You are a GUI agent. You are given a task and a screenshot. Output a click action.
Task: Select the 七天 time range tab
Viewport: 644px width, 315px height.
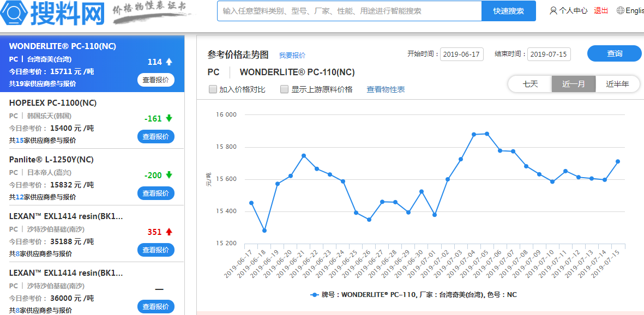pyautogui.click(x=530, y=84)
